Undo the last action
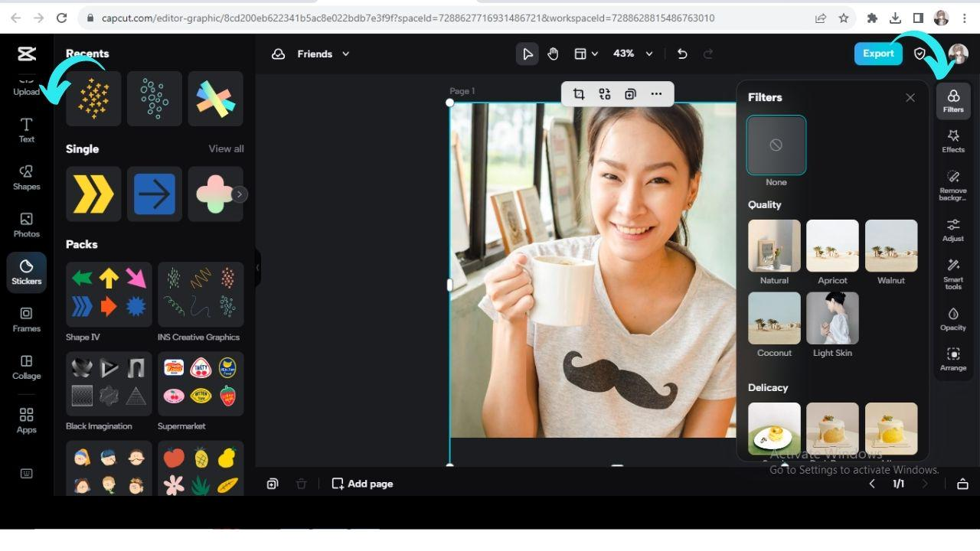980x551 pixels. coord(682,54)
